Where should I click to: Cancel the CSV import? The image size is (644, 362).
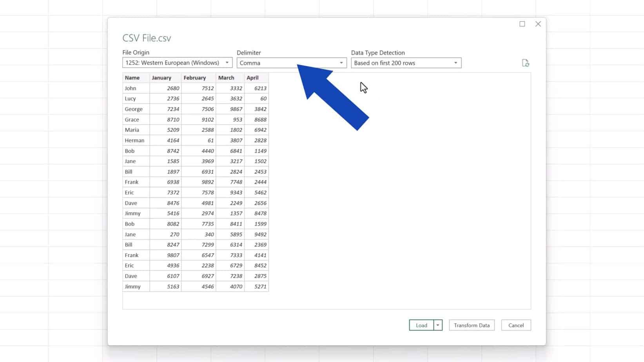pos(516,325)
